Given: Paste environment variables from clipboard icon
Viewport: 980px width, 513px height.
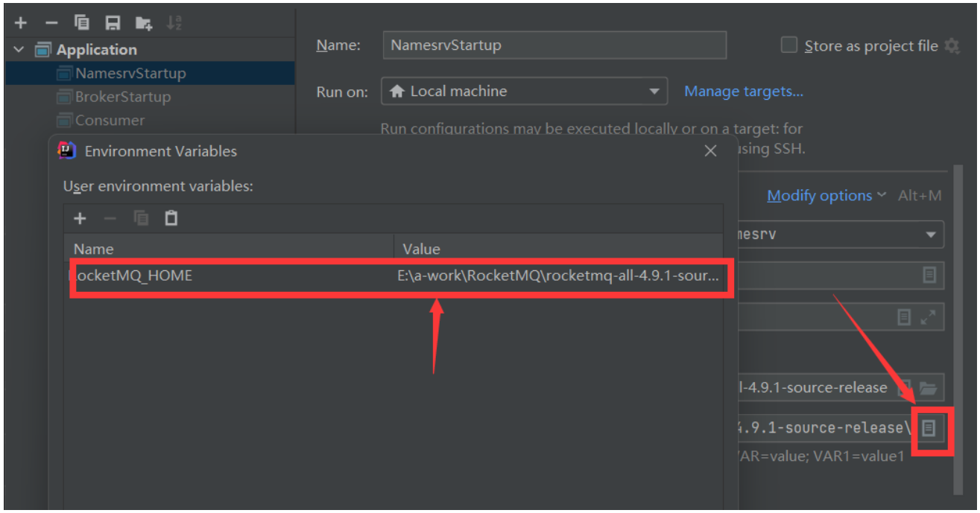Looking at the screenshot, I should (171, 218).
